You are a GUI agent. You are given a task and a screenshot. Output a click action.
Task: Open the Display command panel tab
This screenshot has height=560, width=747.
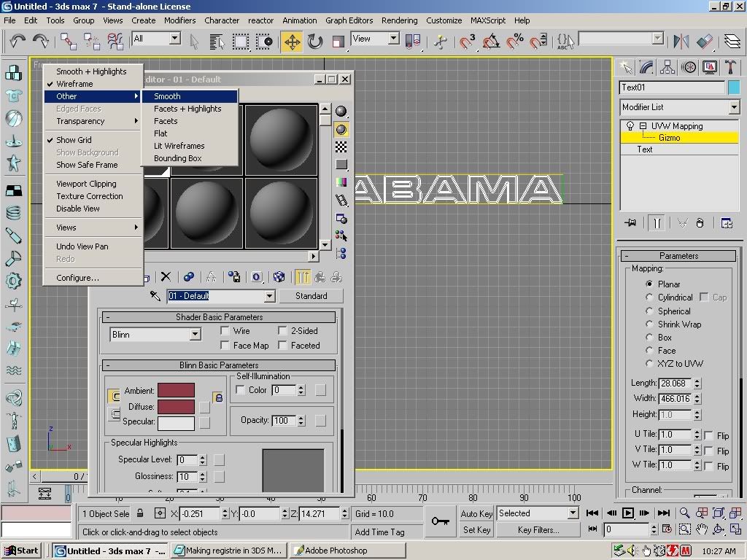click(709, 67)
